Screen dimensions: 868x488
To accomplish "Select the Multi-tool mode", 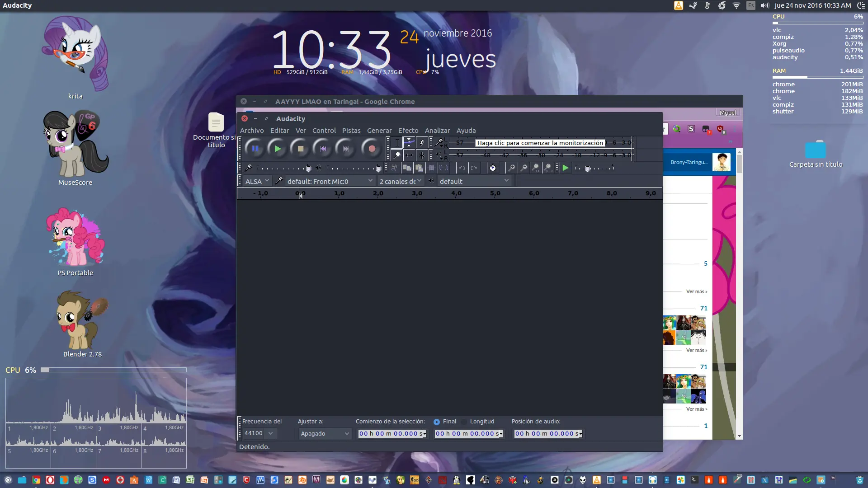I will point(422,155).
